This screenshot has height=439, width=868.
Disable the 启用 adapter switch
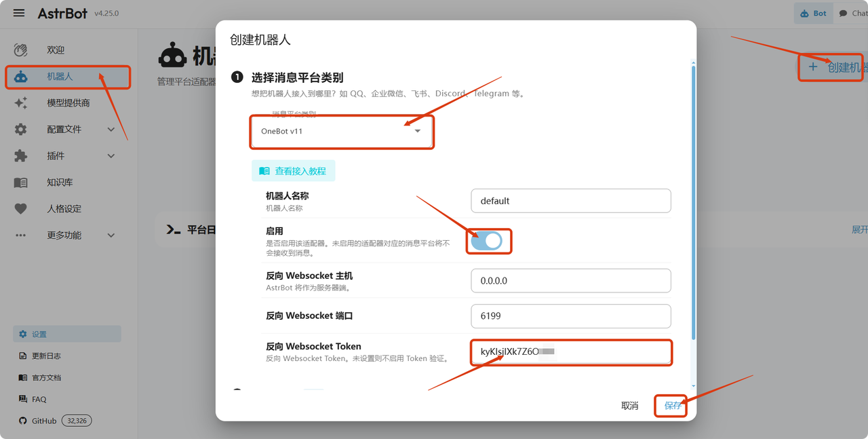point(486,240)
